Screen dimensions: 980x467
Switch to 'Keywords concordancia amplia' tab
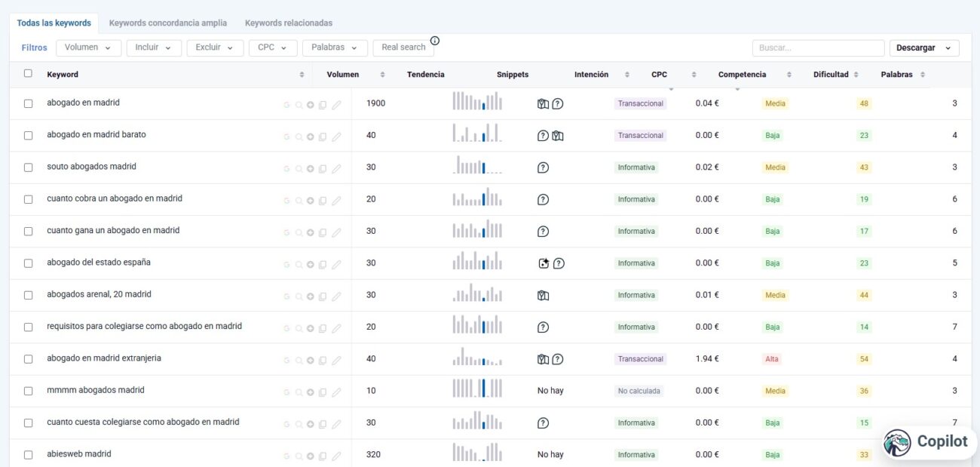pos(167,23)
